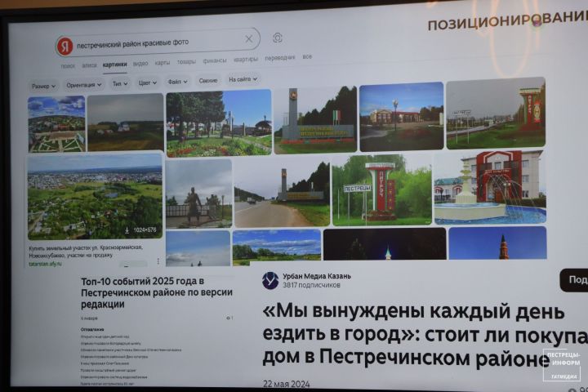Open the red minaret on blue sky thumbnail
Image resolution: width=588 pixels, height=392 pixels.
[x=497, y=243]
